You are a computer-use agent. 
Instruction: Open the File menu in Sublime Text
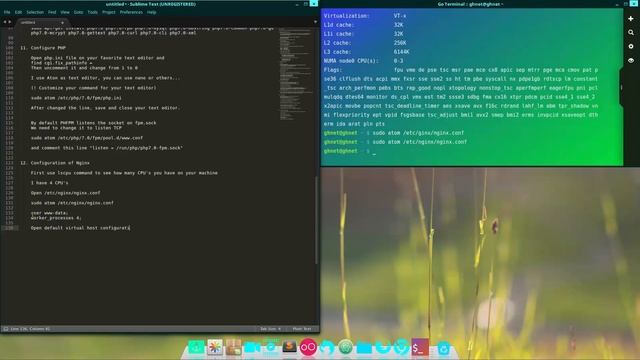tap(7, 12)
